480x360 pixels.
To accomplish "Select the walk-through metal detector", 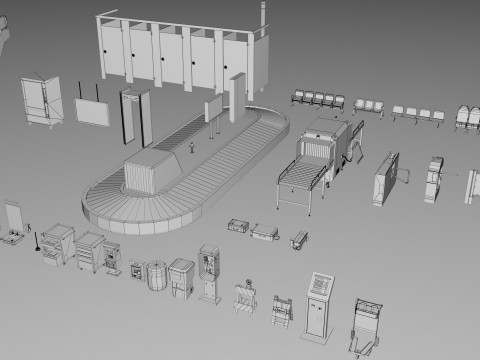I will coord(136,117).
